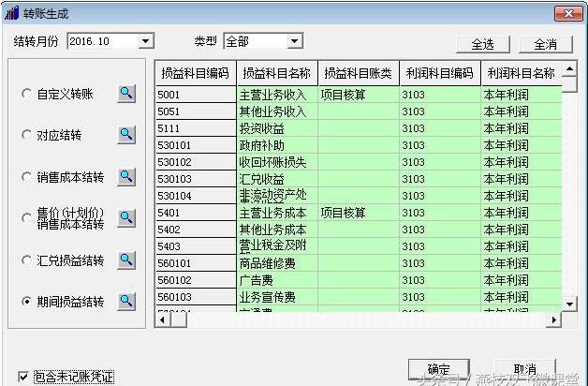The width and height of the screenshot is (588, 386).
Task: Expand the 类型 dropdown list
Action: tap(294, 42)
